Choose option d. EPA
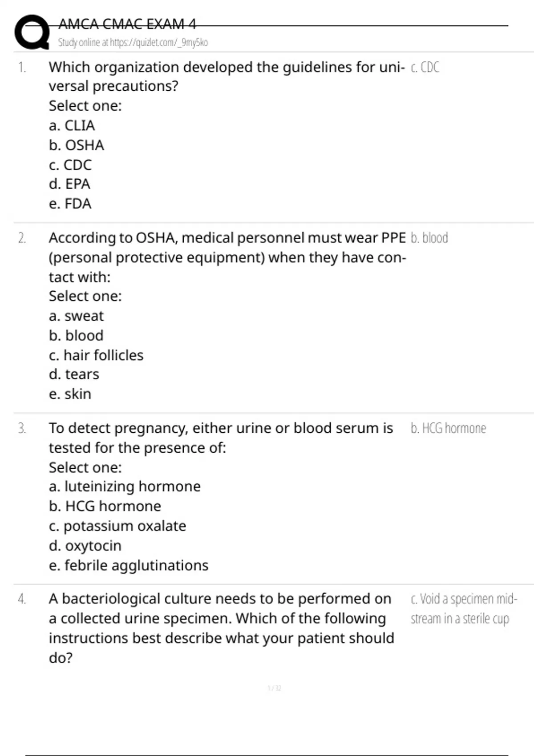The image size is (534, 756). click(69, 184)
